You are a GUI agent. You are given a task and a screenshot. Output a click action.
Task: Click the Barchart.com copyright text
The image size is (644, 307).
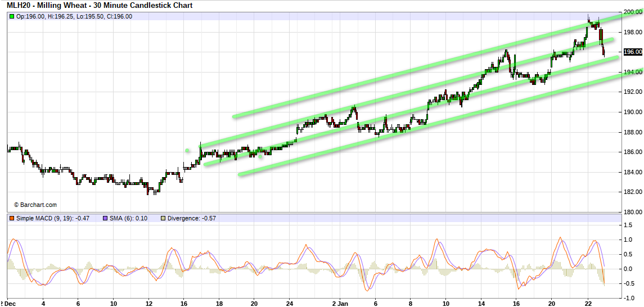pos(35,205)
